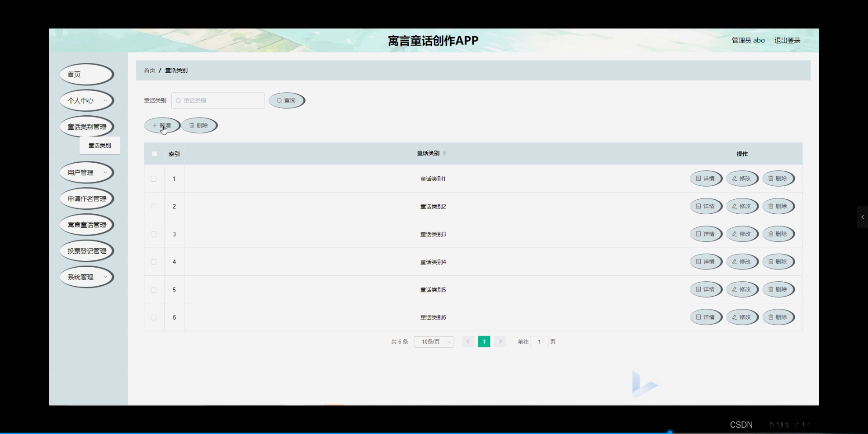The image size is (868, 434).
Task: Click 首页 in the breadcrumb
Action: tap(149, 70)
